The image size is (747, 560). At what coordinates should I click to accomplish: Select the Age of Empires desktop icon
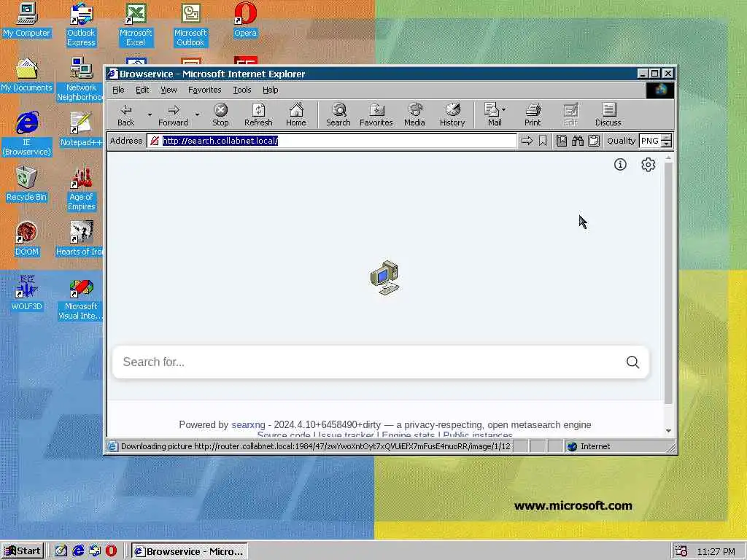point(81,189)
